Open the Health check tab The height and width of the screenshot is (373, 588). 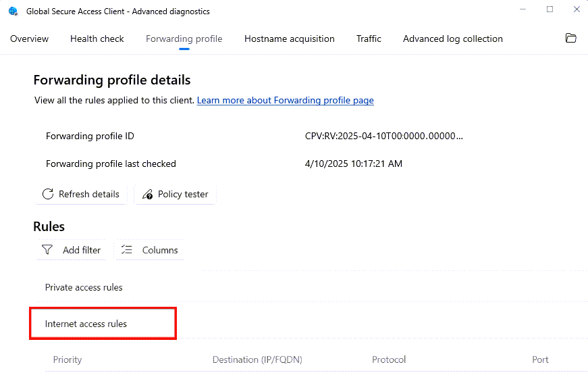[97, 39]
